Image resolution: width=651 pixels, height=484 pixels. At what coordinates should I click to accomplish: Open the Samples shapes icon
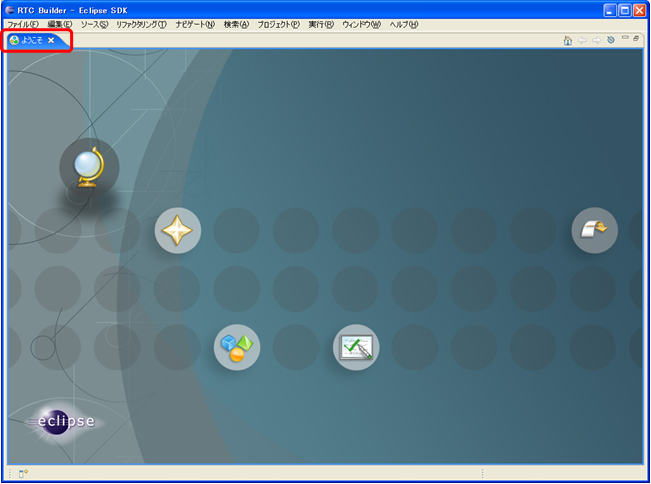237,347
